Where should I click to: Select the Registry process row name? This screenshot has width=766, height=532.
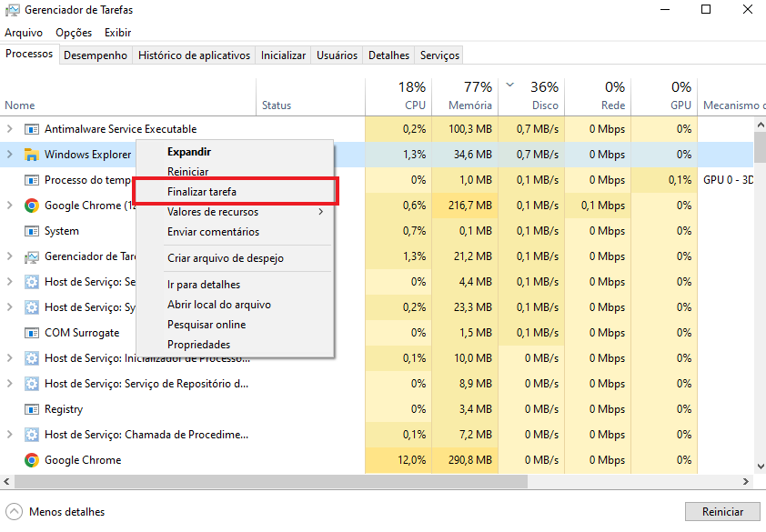[64, 409]
